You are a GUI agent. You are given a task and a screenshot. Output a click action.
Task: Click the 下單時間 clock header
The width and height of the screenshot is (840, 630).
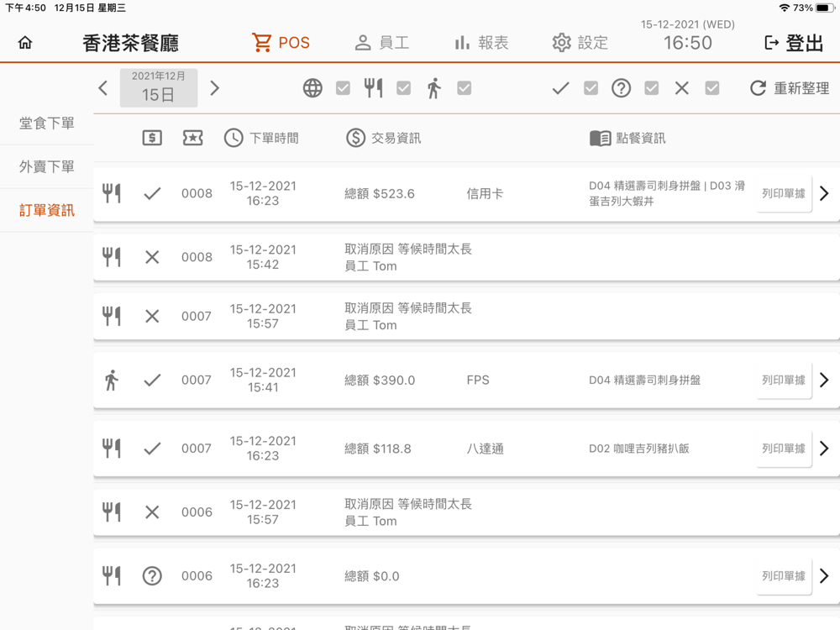point(261,138)
